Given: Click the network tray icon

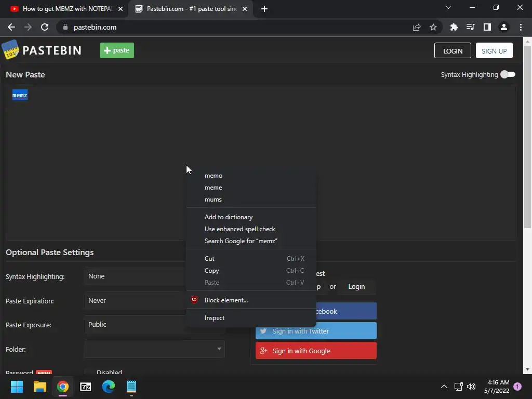Looking at the screenshot, I should point(458,387).
